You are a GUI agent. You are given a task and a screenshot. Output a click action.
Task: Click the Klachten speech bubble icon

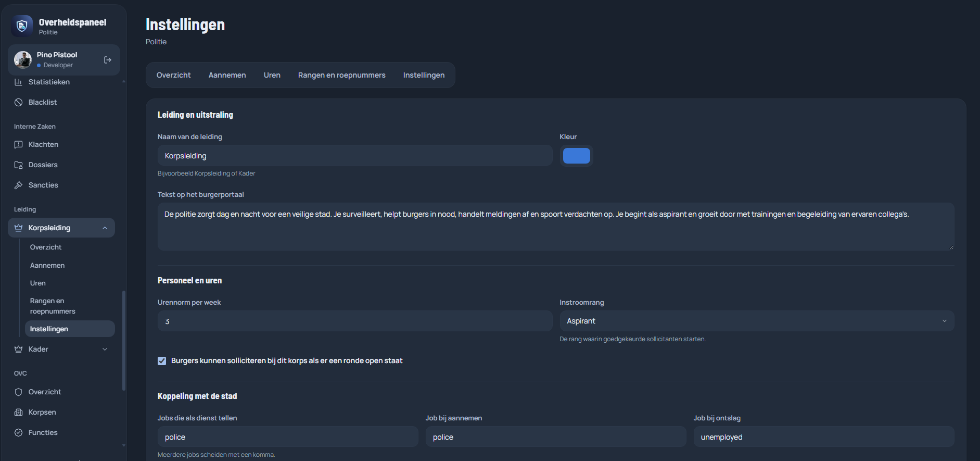point(19,144)
